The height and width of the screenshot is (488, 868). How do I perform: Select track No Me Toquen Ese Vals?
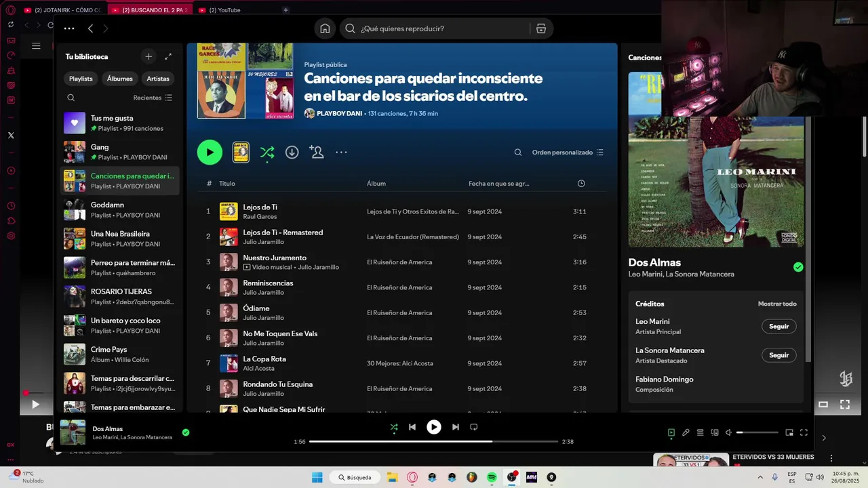click(402, 338)
